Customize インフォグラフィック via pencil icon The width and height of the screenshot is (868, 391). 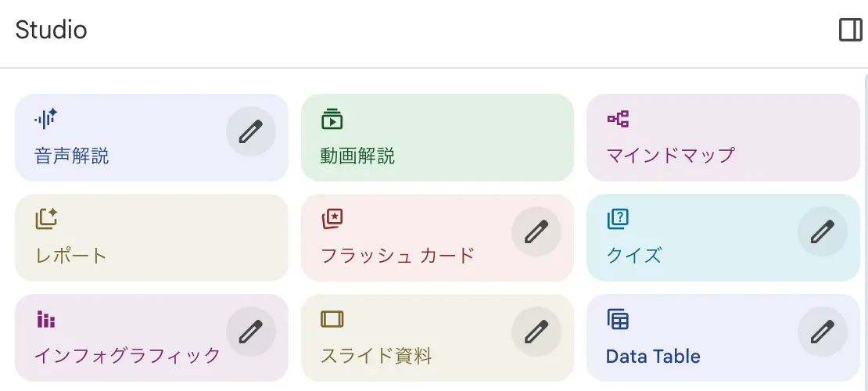pyautogui.click(x=250, y=332)
